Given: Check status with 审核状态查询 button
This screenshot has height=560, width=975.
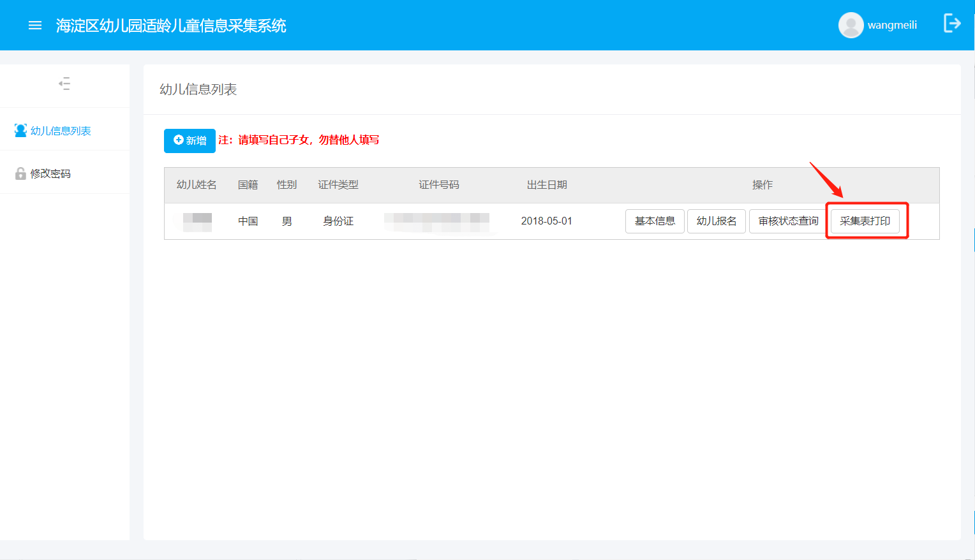Looking at the screenshot, I should (788, 221).
